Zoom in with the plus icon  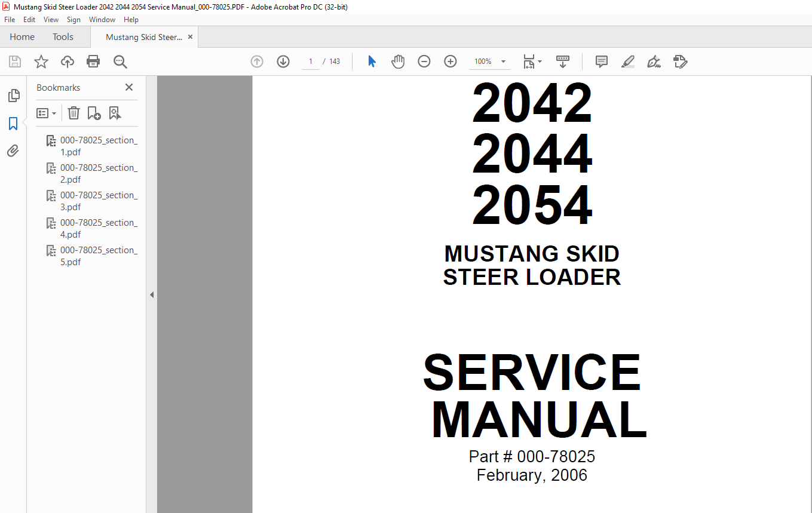[451, 62]
